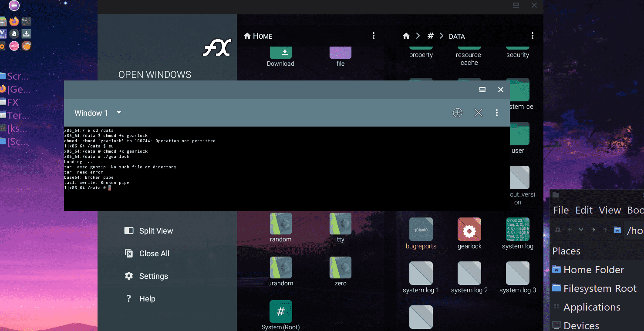The width and height of the screenshot is (644, 331).
Task: Open the View menu in file manager
Action: [610, 210]
